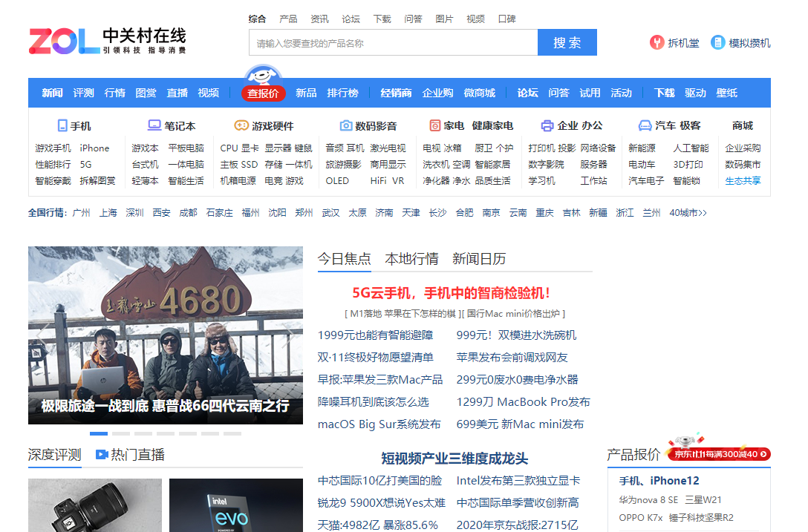Click the 汽车极客 car icon

tap(645, 125)
